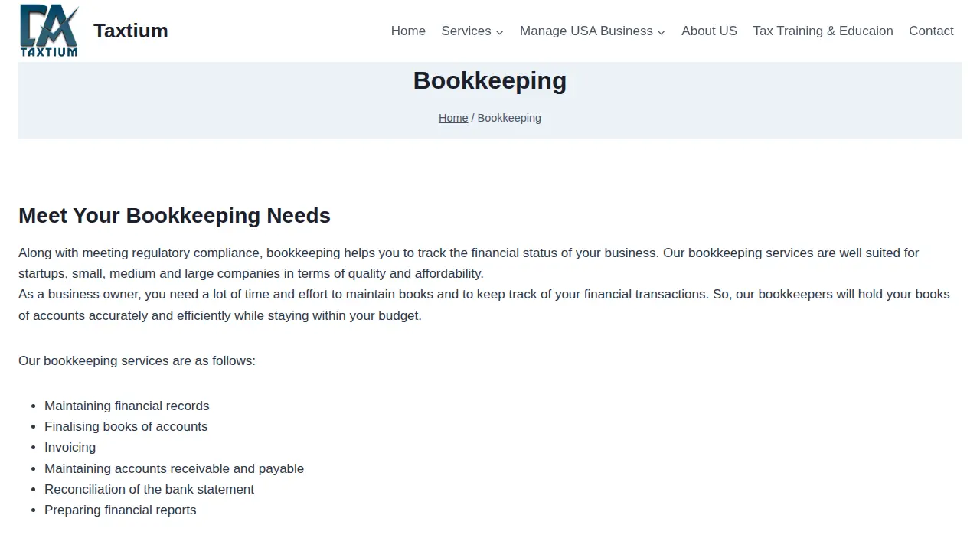Expand the Services dropdown chevron
This screenshot has width=980, height=551.
[499, 32]
